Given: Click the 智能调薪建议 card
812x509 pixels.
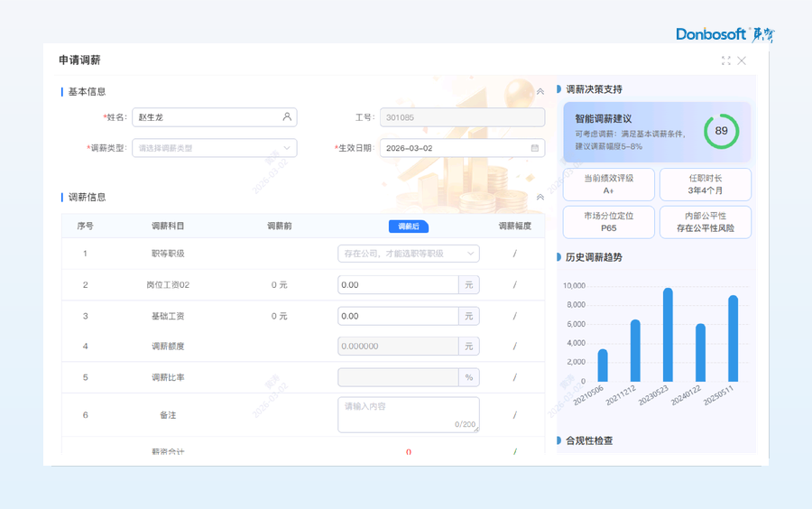Looking at the screenshot, I should (x=657, y=132).
